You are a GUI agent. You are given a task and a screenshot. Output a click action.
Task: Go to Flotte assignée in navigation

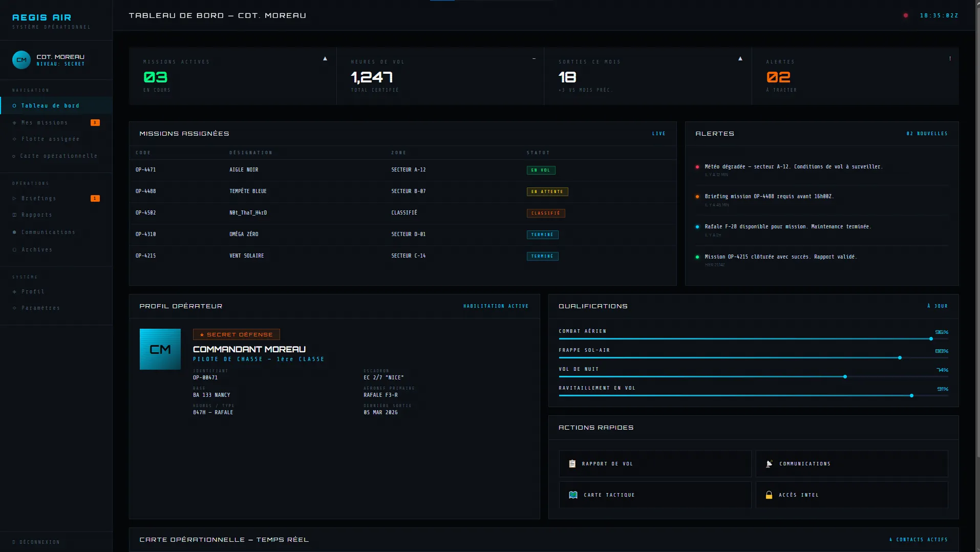(x=50, y=139)
